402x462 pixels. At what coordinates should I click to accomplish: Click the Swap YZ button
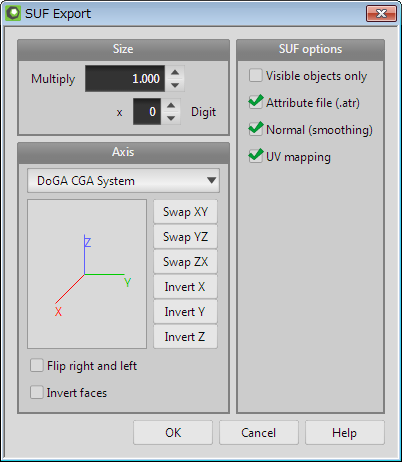click(185, 237)
